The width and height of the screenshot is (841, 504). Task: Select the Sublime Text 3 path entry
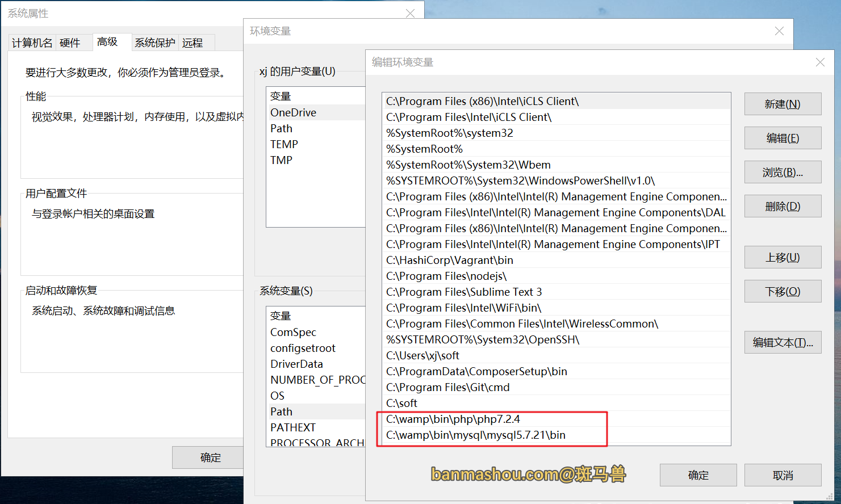click(x=463, y=292)
